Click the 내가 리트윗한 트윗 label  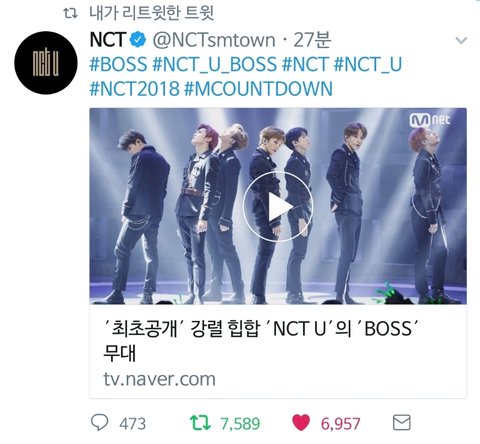pos(152,13)
